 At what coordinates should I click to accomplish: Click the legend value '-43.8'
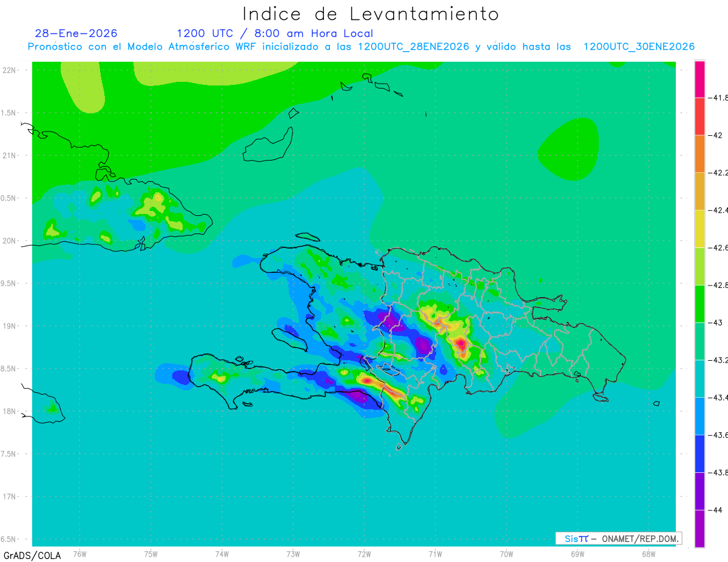[720, 472]
